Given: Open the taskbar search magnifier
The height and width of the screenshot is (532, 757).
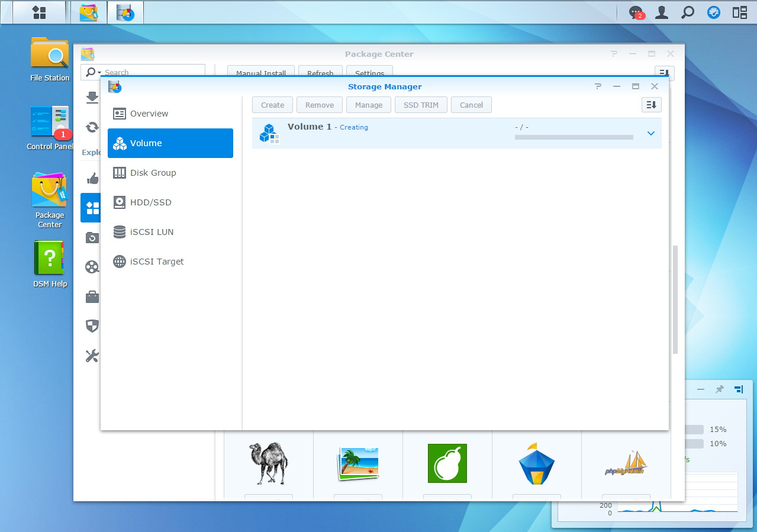Looking at the screenshot, I should coord(687,12).
